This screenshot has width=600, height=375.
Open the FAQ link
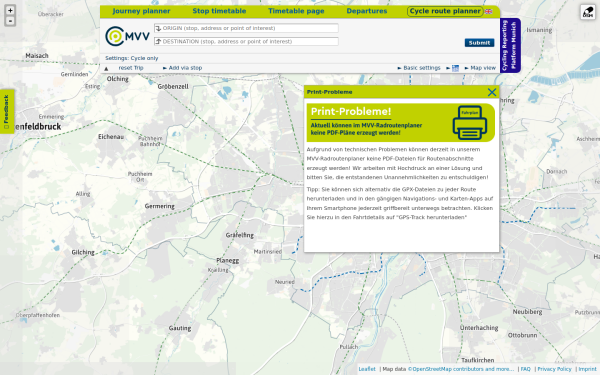(525, 369)
